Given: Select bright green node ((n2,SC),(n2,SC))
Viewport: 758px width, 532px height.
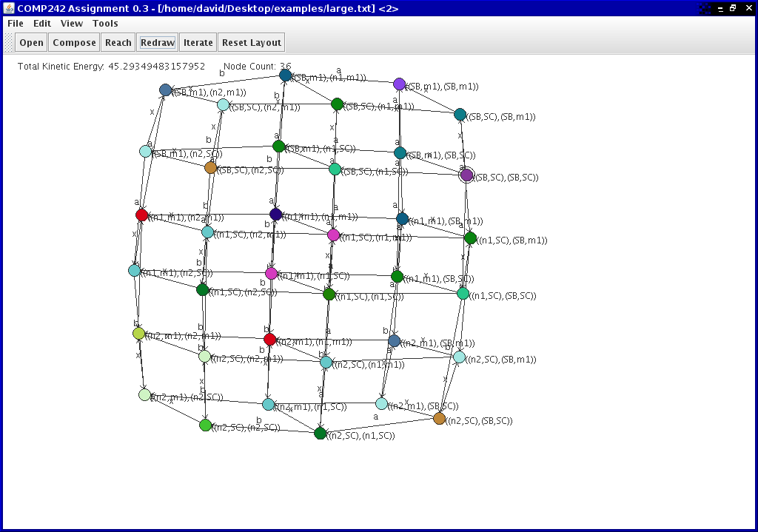Looking at the screenshot, I should (x=206, y=425).
